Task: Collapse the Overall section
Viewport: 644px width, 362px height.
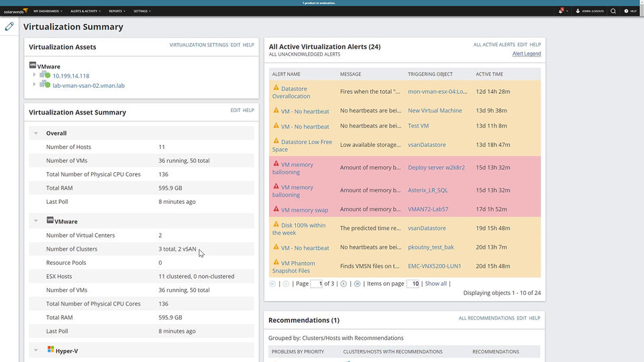Action: [x=36, y=133]
